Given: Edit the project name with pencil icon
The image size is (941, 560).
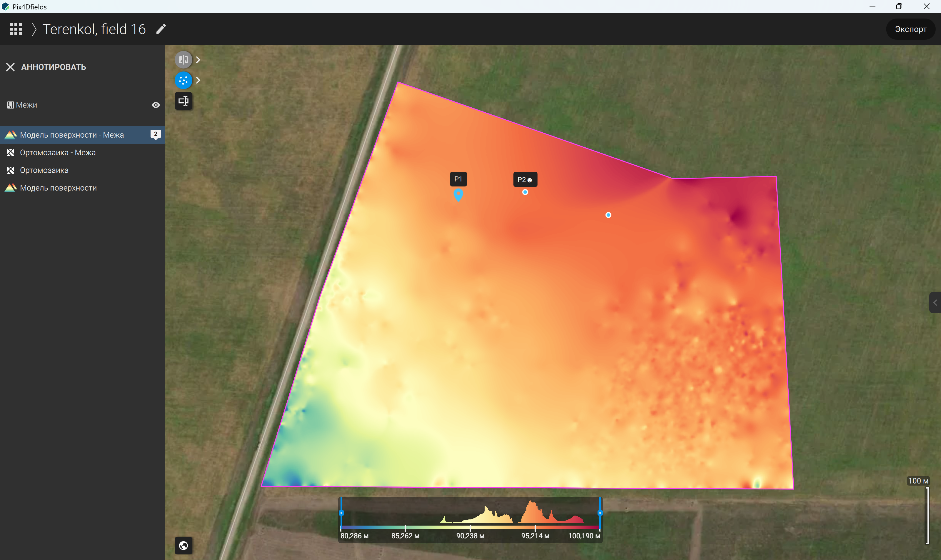Looking at the screenshot, I should [161, 29].
